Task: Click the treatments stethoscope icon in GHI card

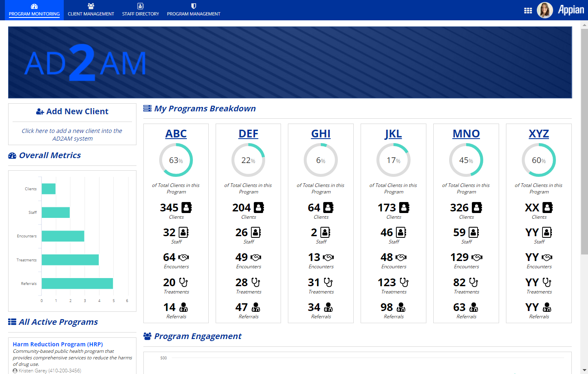Action: pyautogui.click(x=328, y=282)
